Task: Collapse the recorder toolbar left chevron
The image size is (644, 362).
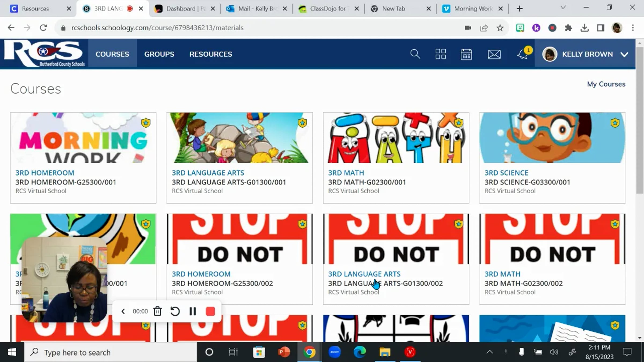Action: pos(123,311)
